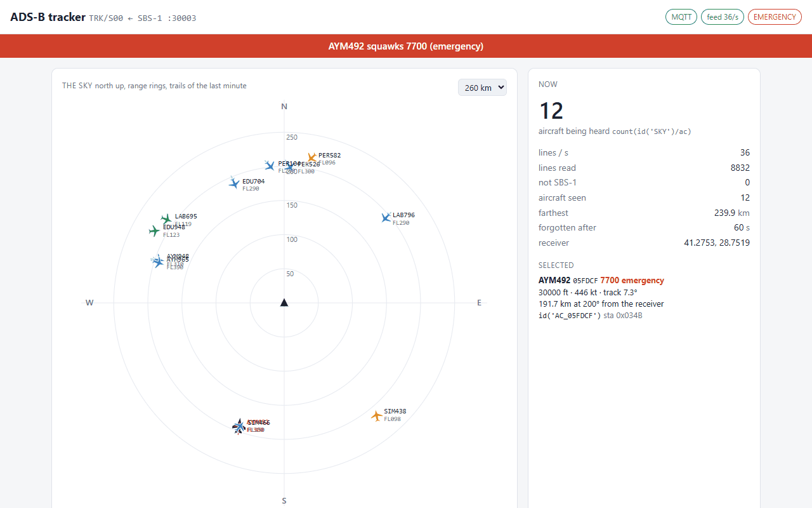The width and height of the screenshot is (812, 508).
Task: Select the EDU704 aircraft icon
Action: (x=235, y=184)
